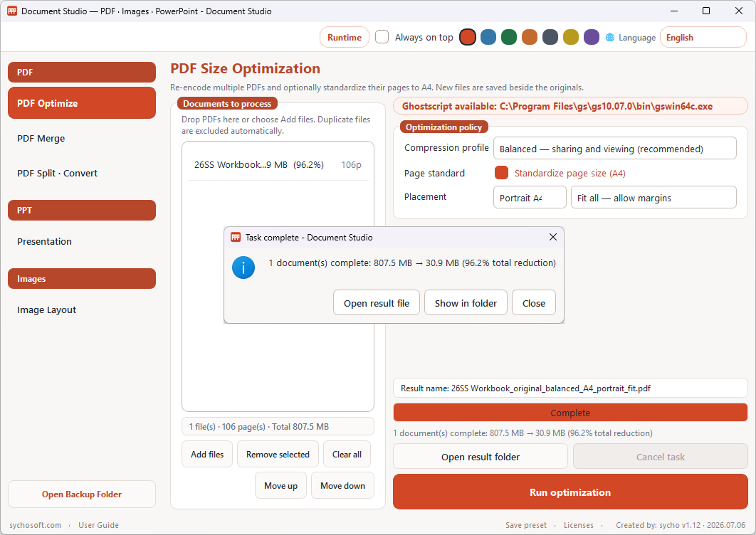Viewport: 756px width, 535px height.
Task: Open the User Guide link
Action: 98,525
